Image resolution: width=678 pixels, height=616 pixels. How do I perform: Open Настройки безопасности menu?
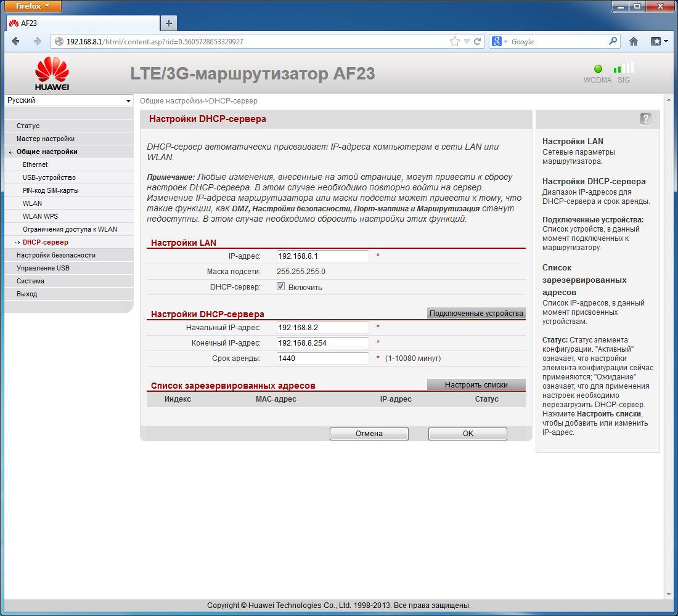click(69, 256)
